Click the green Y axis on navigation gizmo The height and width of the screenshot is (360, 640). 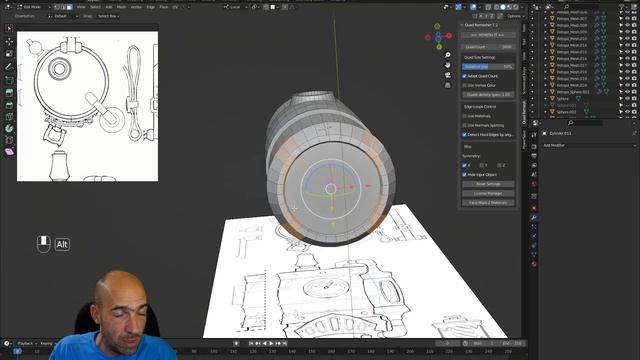pos(439,47)
